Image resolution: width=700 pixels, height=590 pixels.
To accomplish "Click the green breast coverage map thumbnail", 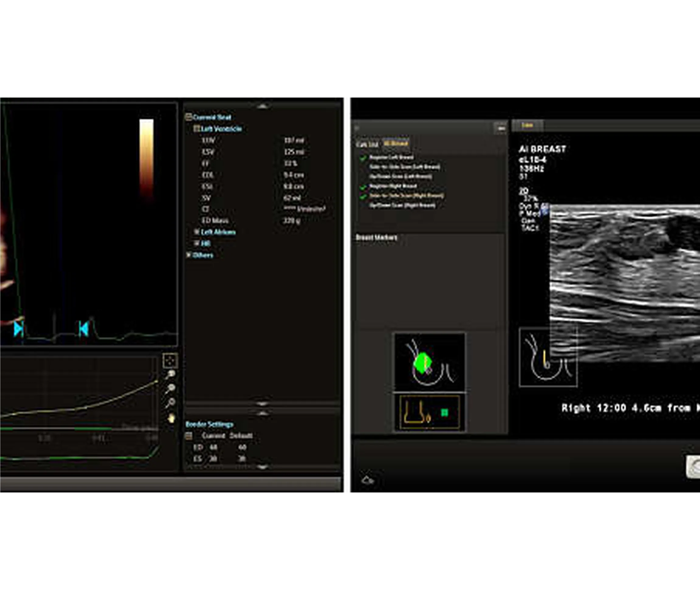I will (430, 363).
